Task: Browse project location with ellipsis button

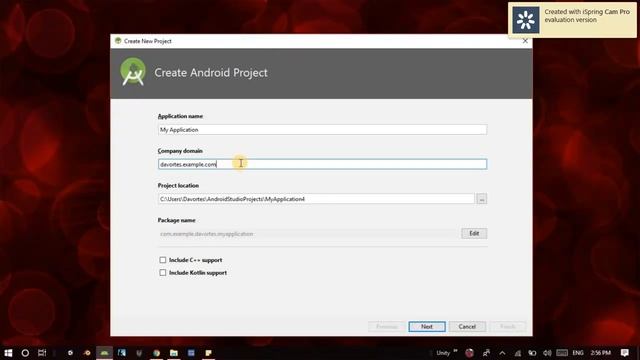Action: pyautogui.click(x=482, y=199)
